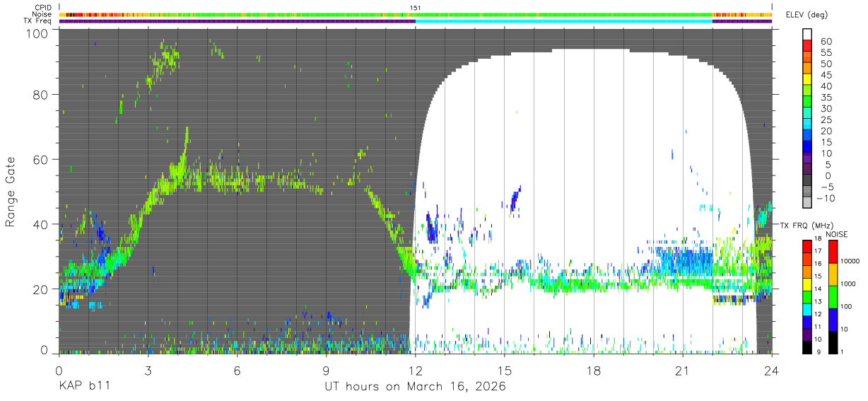868x401 pixels.
Task: Click the '30' label on ELEV colorbar
Action: point(826,109)
